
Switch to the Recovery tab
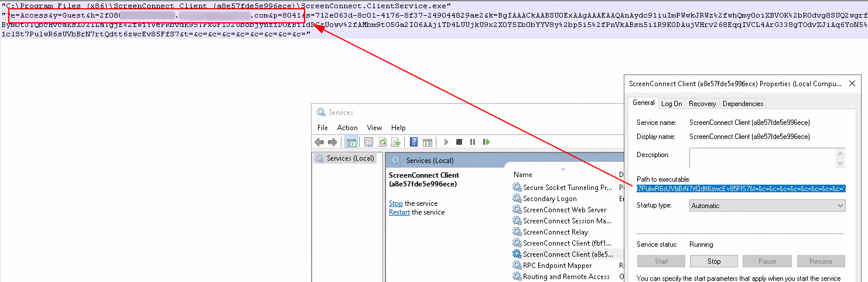(702, 103)
